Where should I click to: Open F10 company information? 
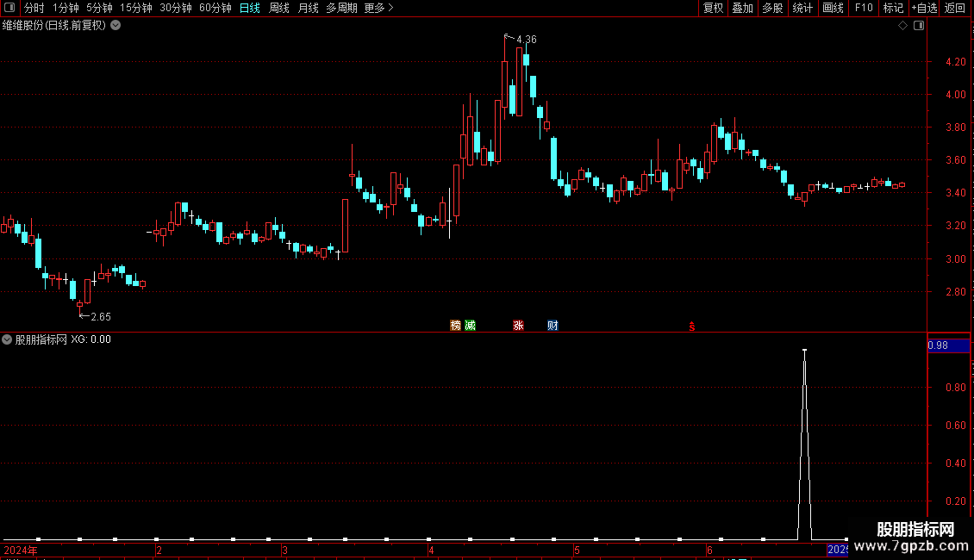tap(864, 8)
